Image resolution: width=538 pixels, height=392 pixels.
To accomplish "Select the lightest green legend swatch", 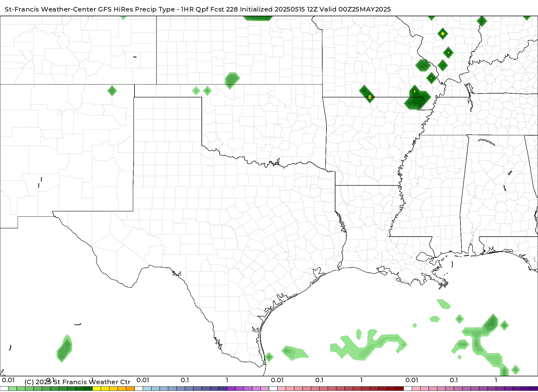I will click(13, 389).
